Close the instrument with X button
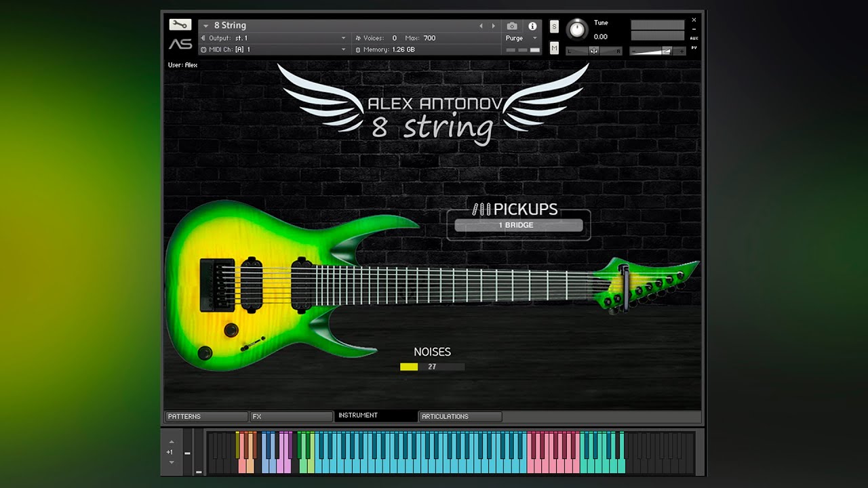868x488 pixels. [694, 20]
